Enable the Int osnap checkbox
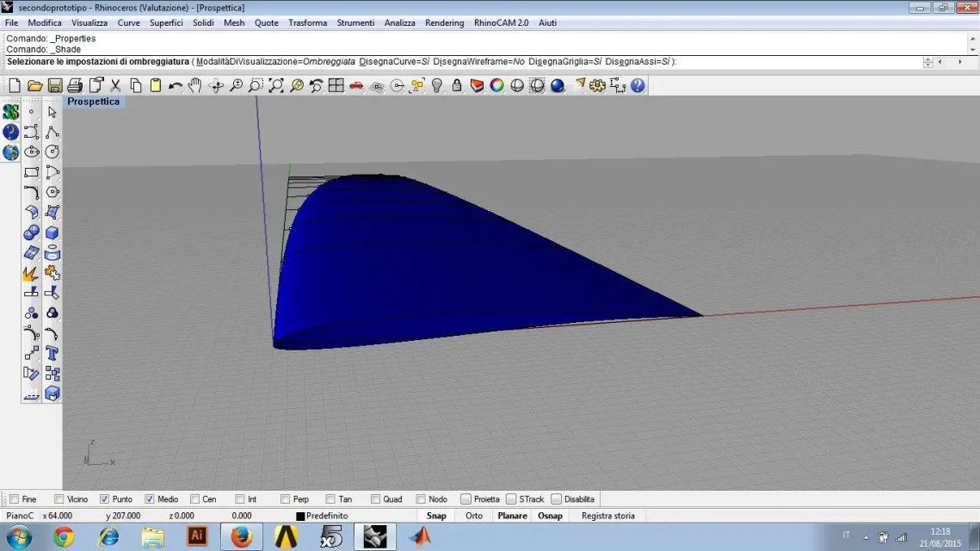 [x=240, y=499]
